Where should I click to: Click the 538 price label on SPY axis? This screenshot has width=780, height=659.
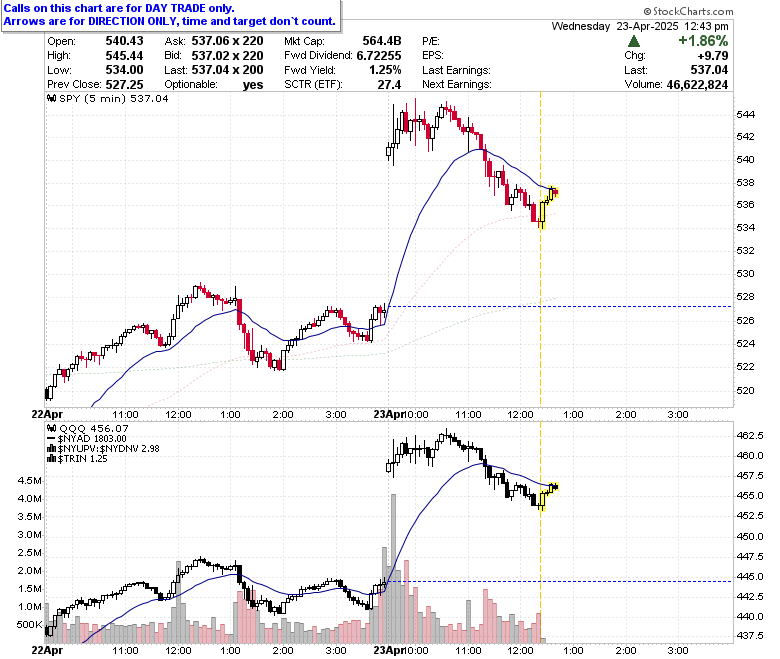pyautogui.click(x=746, y=183)
